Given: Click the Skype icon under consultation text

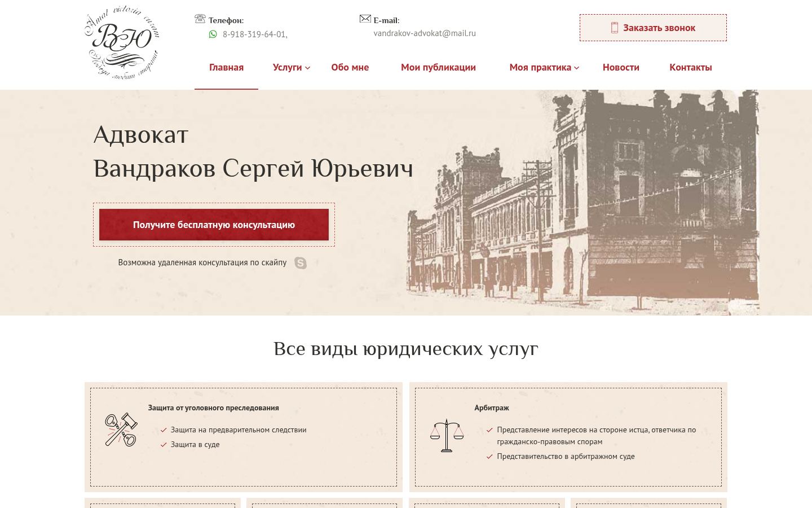Looking at the screenshot, I should pyautogui.click(x=301, y=263).
